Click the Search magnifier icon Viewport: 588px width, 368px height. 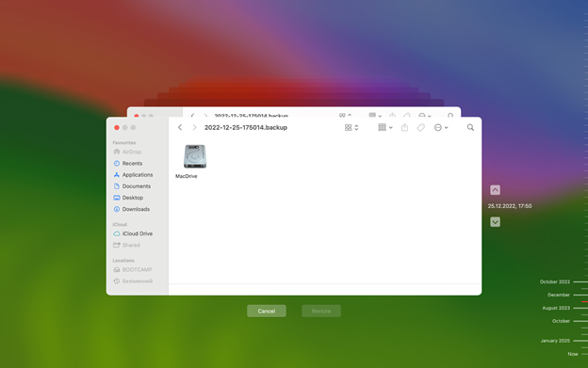[470, 128]
